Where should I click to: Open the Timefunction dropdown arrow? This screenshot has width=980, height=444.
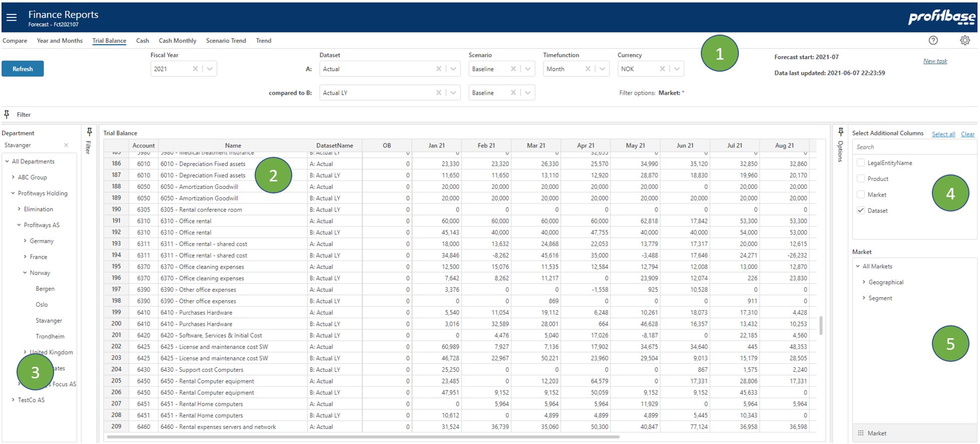[x=602, y=69]
